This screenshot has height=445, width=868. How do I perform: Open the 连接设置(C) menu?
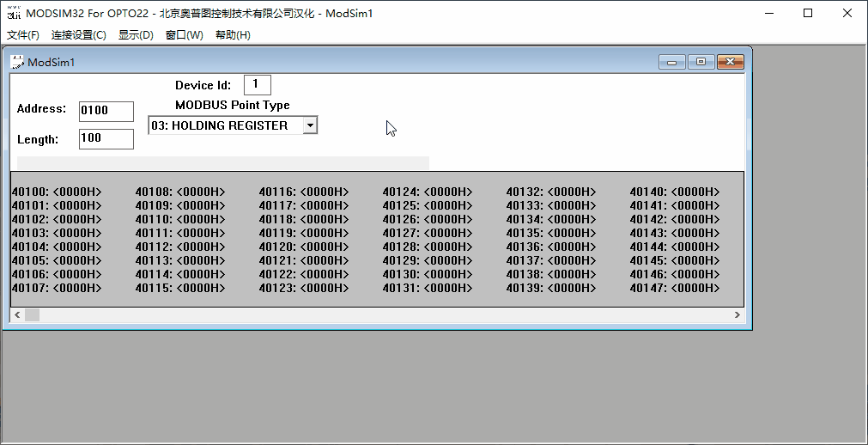(x=79, y=35)
